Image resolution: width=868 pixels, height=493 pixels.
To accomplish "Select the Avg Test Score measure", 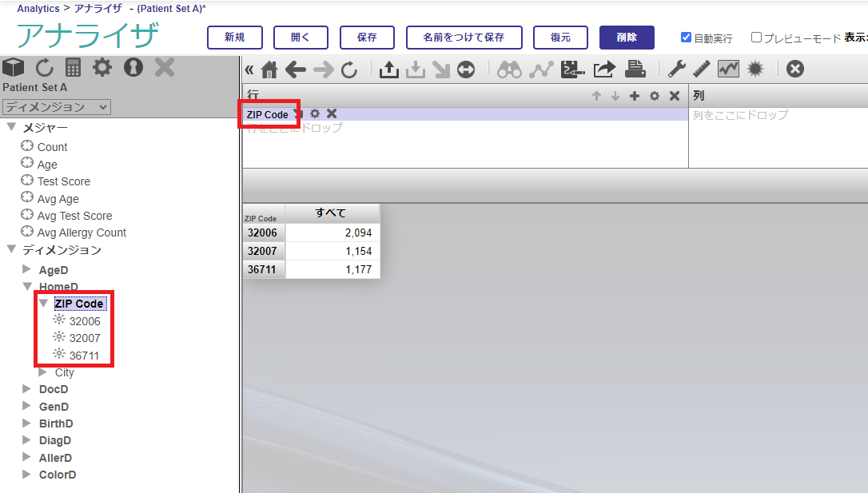I will coord(74,216).
